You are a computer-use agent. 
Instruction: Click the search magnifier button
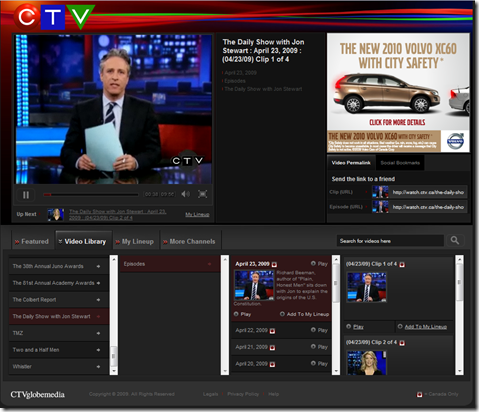coord(455,240)
